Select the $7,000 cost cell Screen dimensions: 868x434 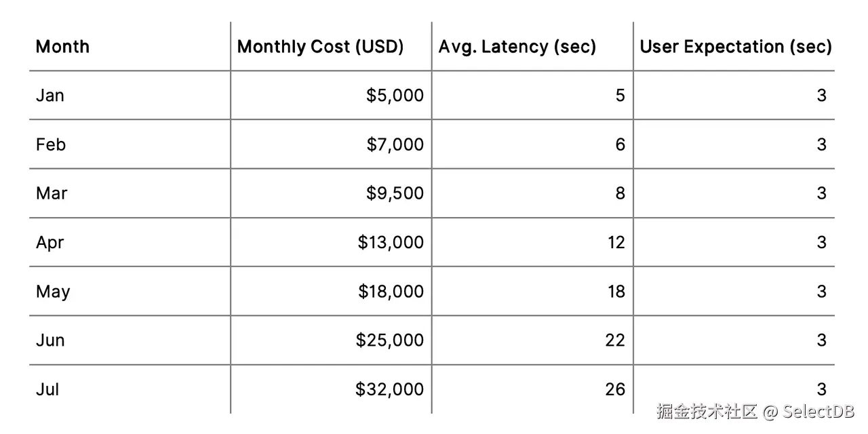pyautogui.click(x=395, y=144)
